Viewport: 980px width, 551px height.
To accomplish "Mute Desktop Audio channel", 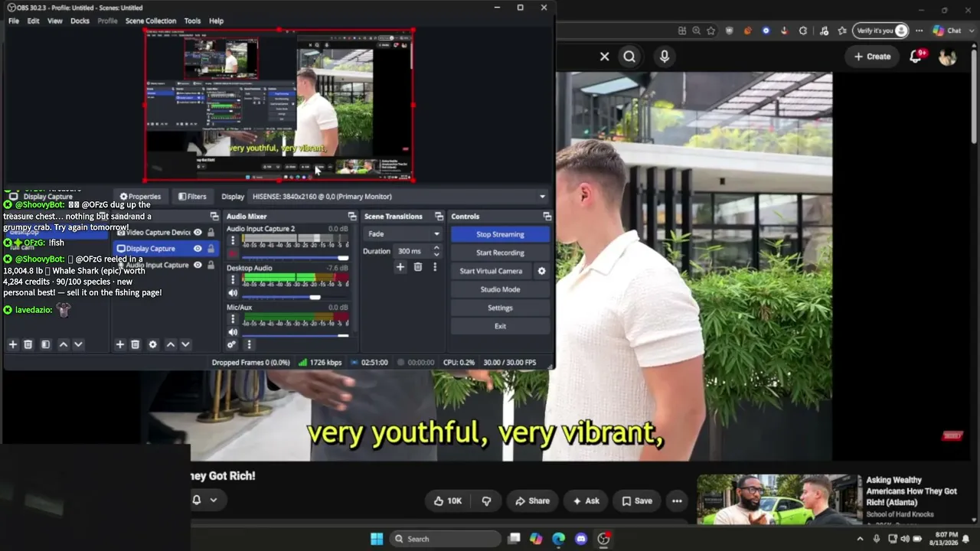I will click(x=233, y=293).
